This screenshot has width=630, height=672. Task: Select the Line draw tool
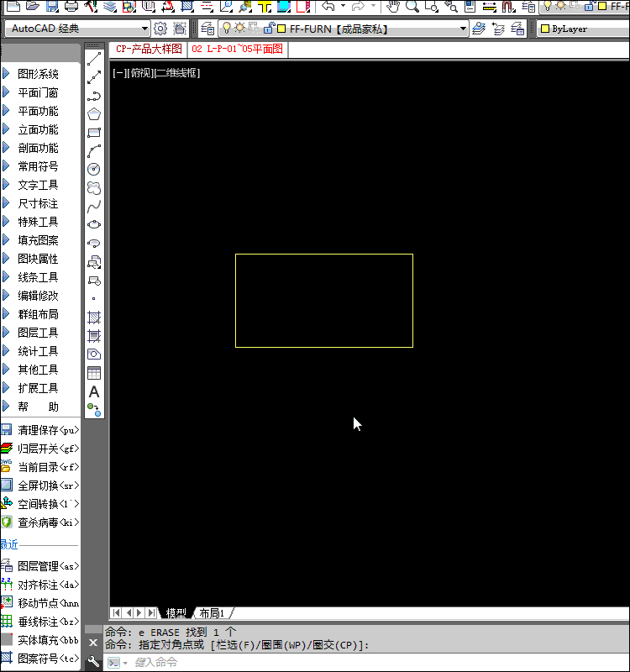(x=94, y=59)
